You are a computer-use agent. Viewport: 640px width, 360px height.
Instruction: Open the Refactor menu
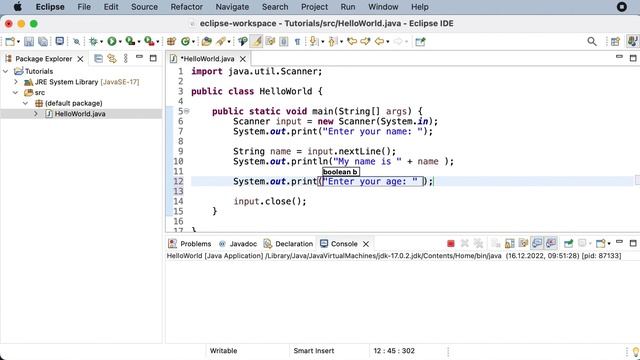point(187,7)
